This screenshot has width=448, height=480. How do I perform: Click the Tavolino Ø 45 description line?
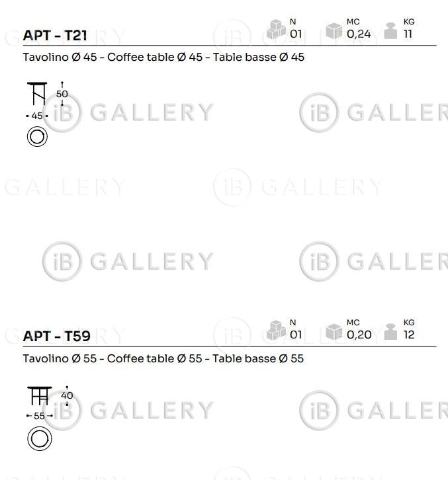click(163, 58)
